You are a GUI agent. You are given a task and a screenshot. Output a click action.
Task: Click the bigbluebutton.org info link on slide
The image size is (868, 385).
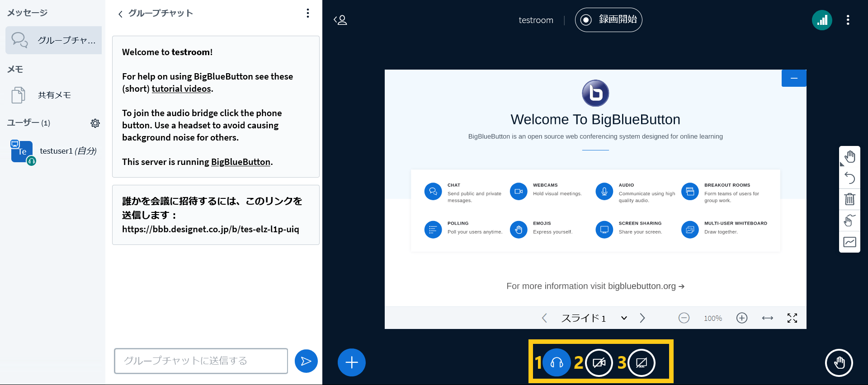[646, 286]
